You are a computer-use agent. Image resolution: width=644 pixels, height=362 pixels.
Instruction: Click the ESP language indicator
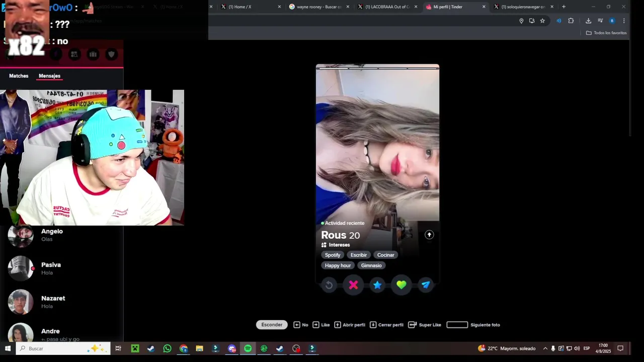click(587, 348)
